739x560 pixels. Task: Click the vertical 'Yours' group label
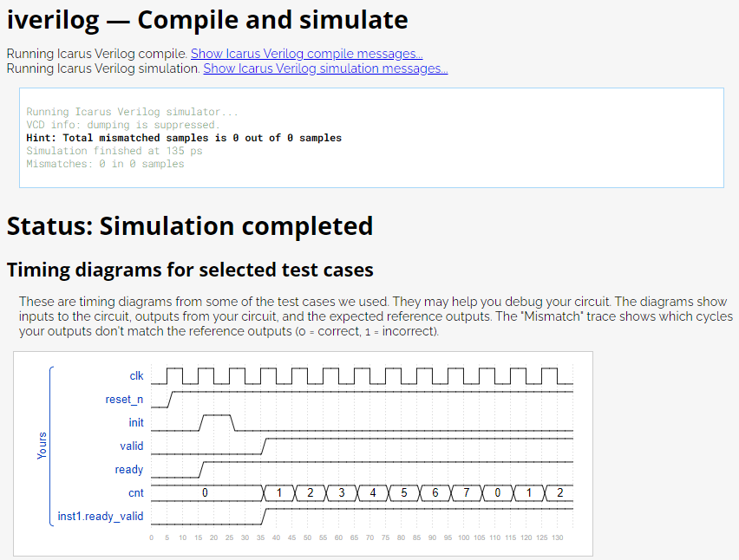click(x=42, y=446)
